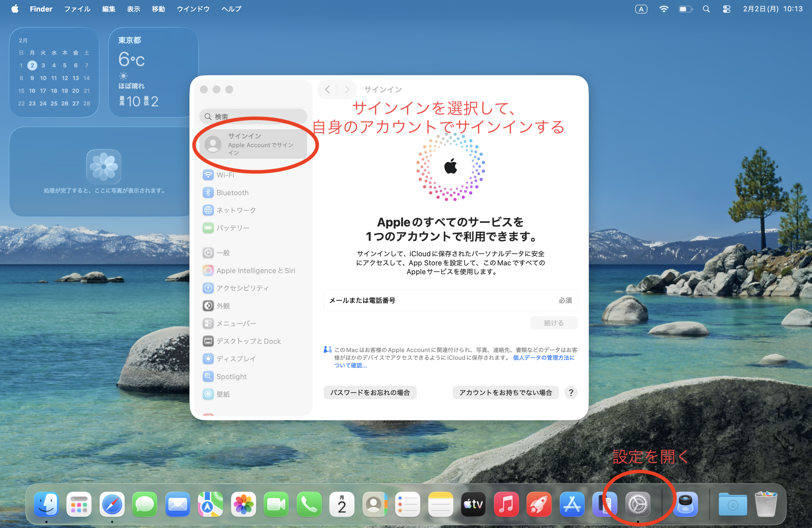
Task: Open the 移動 menu
Action: click(158, 9)
